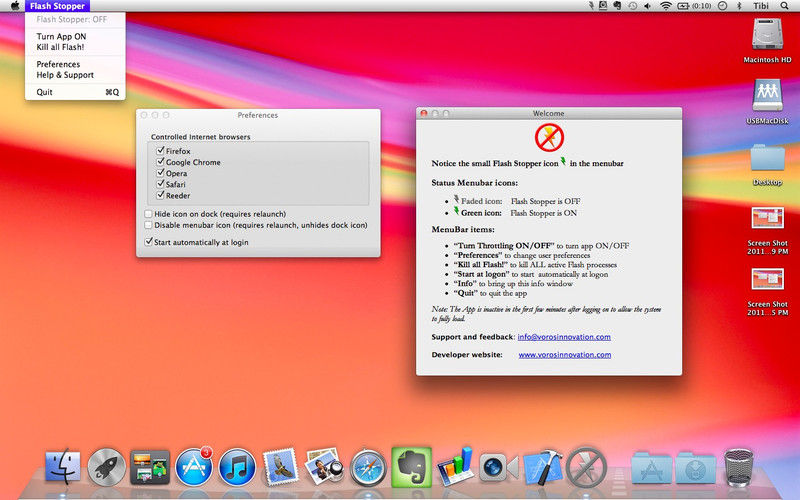Open Mail stamp icon in dock
This screenshot has width=800, height=500.
[x=280, y=467]
